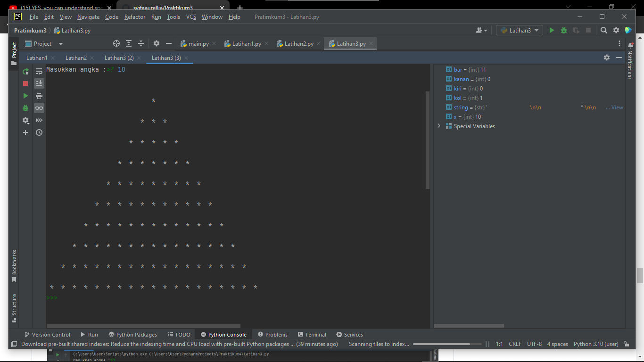The image size is (644, 362).
Task: Rerun the Python console
Action: click(25, 71)
